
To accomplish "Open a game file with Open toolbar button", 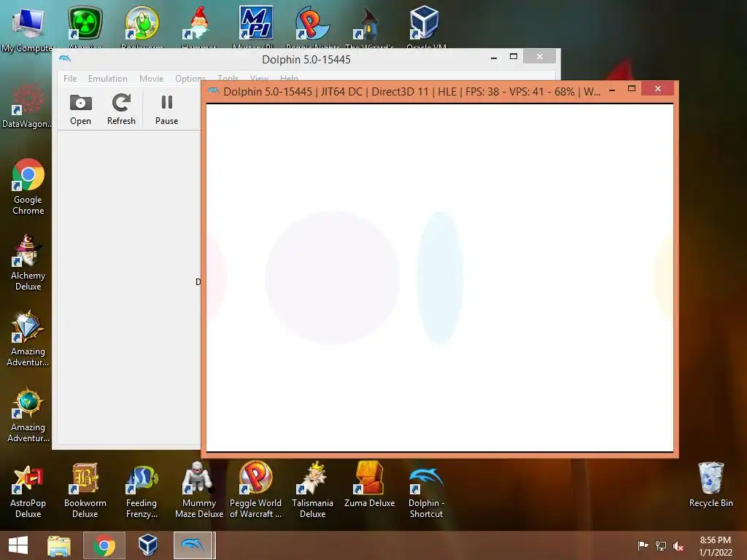I will point(80,109).
